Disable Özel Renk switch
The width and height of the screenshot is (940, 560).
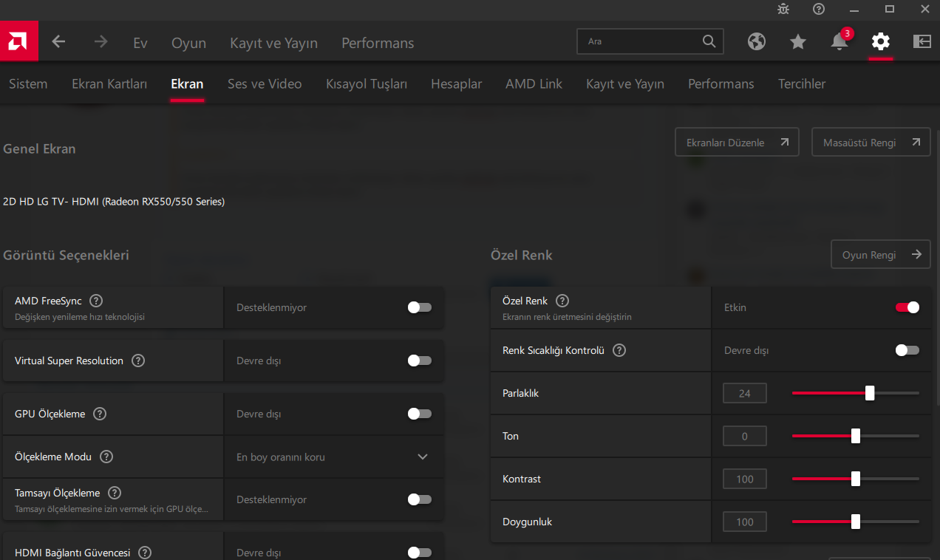(907, 307)
